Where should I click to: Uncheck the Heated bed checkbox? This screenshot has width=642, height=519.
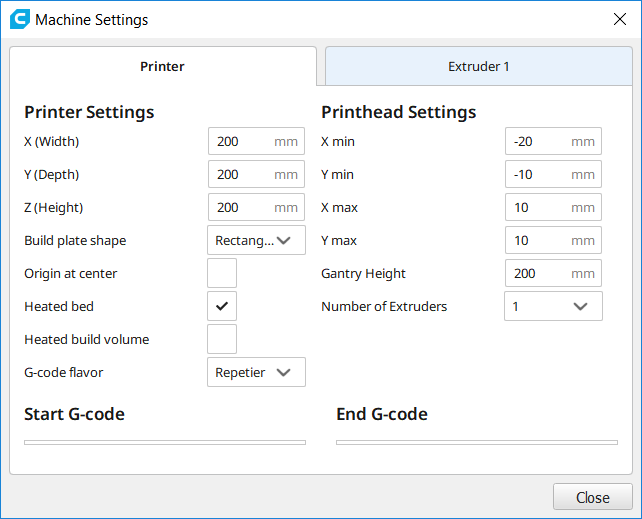pyautogui.click(x=222, y=306)
